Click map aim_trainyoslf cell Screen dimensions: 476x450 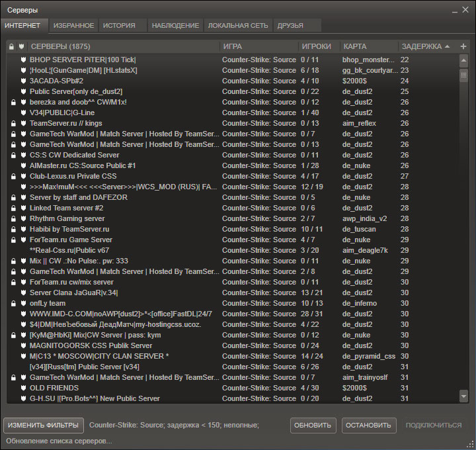coord(365,377)
